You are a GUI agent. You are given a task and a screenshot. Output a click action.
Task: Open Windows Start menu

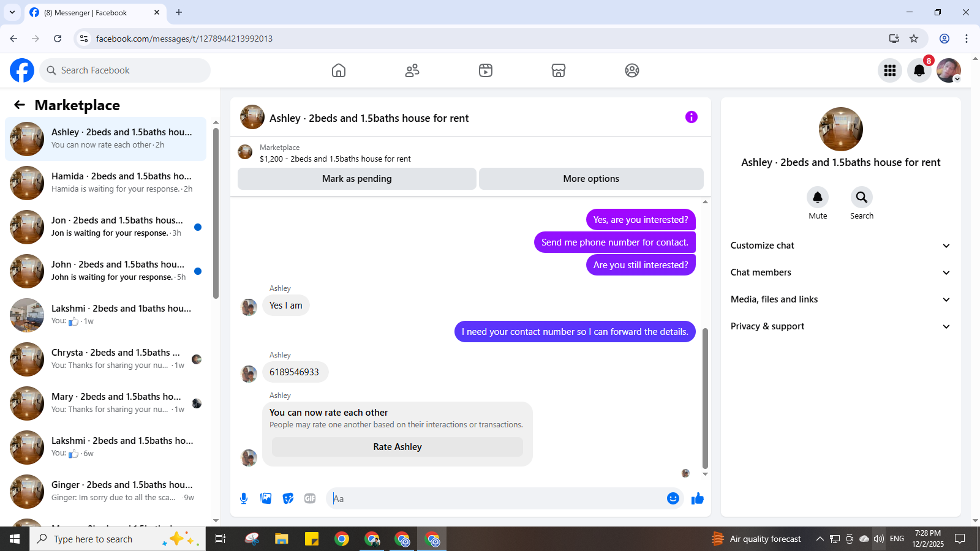pyautogui.click(x=15, y=539)
